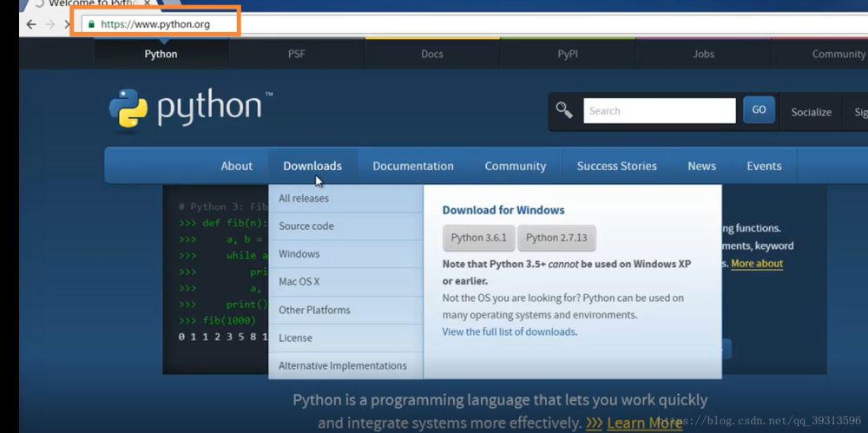The height and width of the screenshot is (433, 868).
Task: Click the GO search button
Action: [759, 109]
